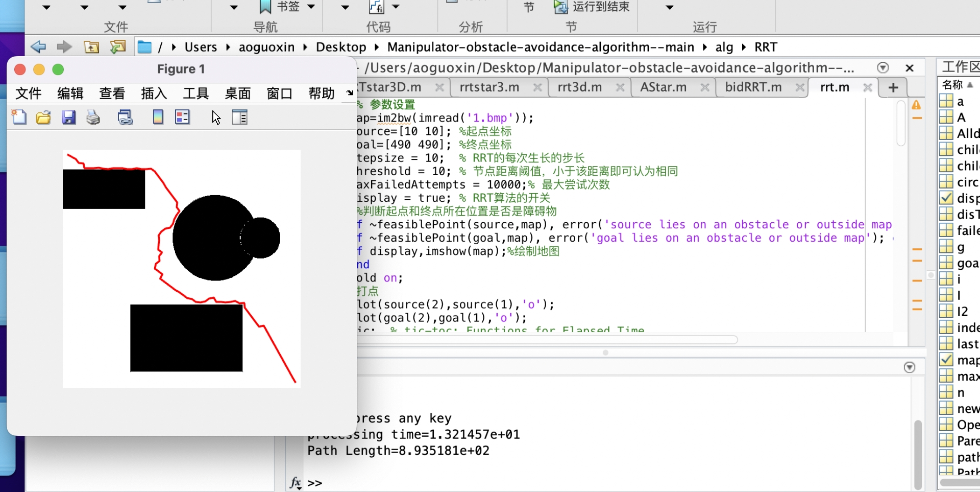Close the bidRRT.m tab
This screenshot has height=492, width=980.
(x=800, y=87)
